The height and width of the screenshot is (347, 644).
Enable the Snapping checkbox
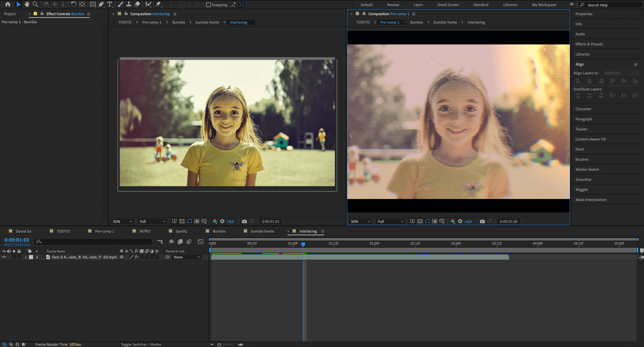pos(208,5)
